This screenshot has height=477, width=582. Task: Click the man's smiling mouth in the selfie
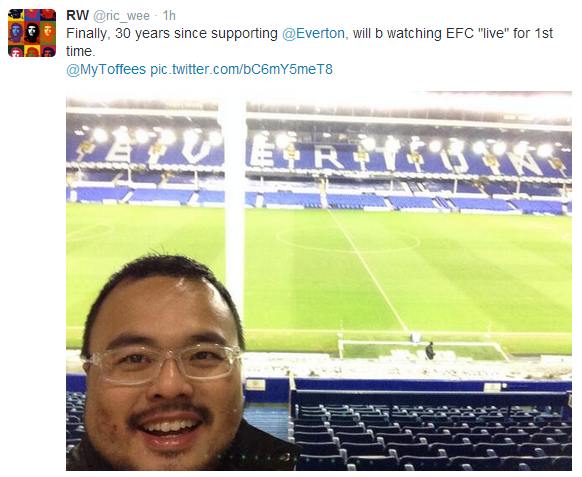(x=169, y=428)
